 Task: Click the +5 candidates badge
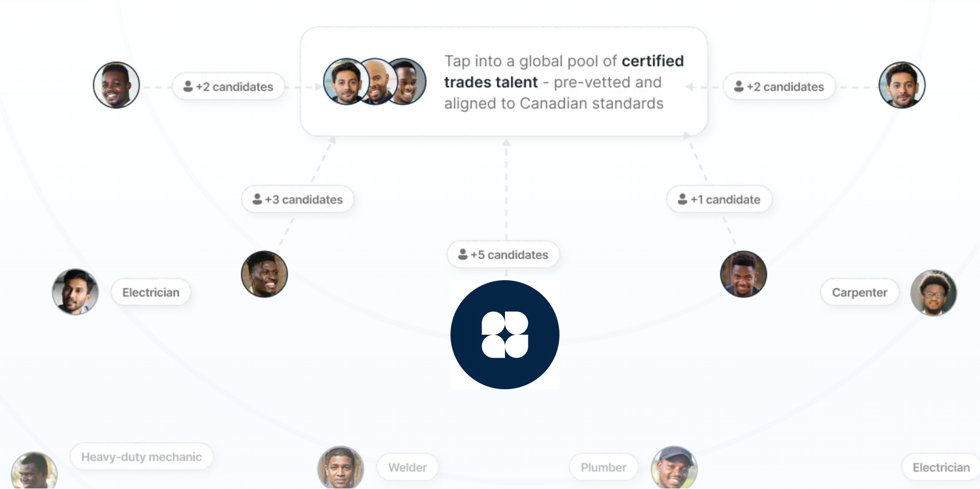(x=503, y=255)
